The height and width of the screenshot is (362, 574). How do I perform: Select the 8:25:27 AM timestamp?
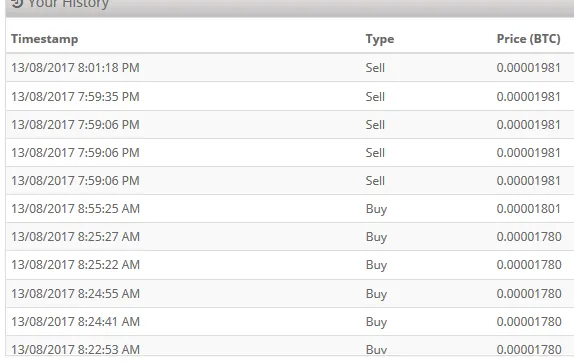pyautogui.click(x=75, y=237)
